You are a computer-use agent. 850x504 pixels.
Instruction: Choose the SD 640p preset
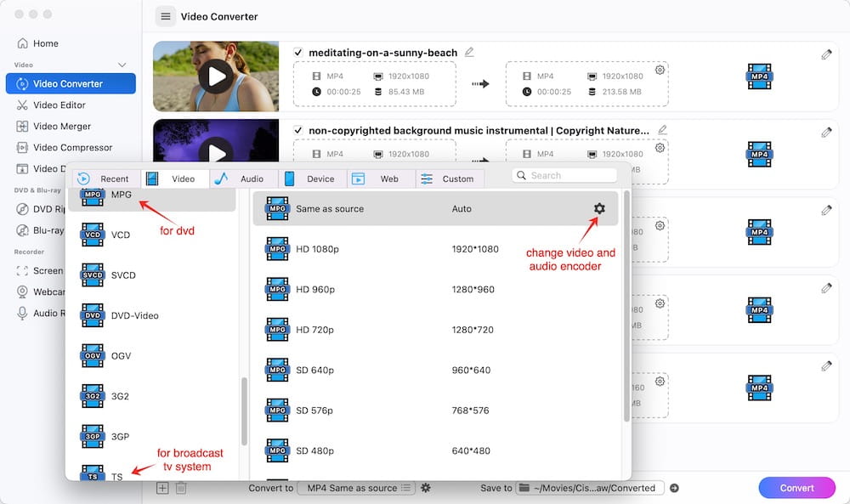tap(435, 371)
